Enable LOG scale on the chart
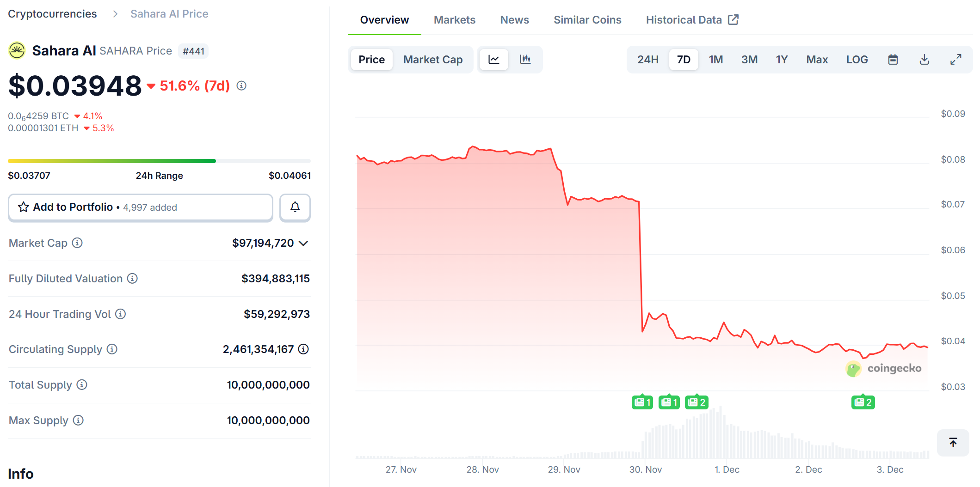 click(x=857, y=59)
